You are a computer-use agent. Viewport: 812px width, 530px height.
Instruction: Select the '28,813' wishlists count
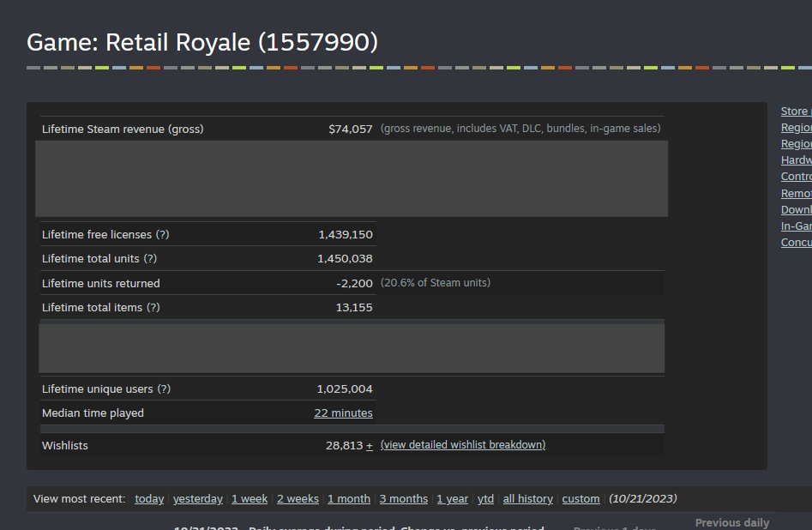[344, 446]
